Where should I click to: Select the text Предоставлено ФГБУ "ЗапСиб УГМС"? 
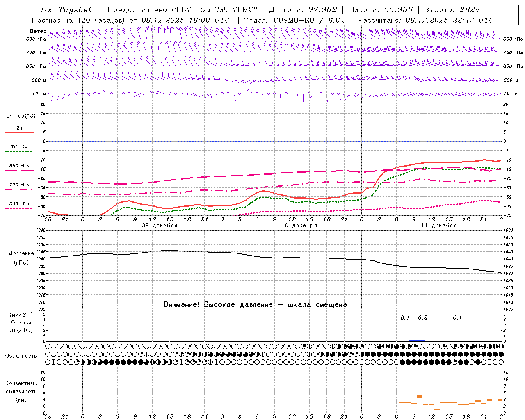[183, 10]
